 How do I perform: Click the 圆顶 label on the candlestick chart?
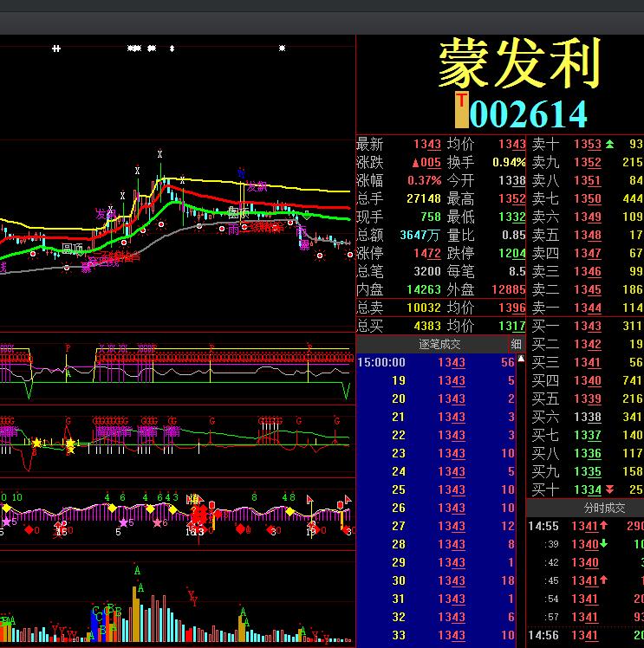[x=72, y=249]
